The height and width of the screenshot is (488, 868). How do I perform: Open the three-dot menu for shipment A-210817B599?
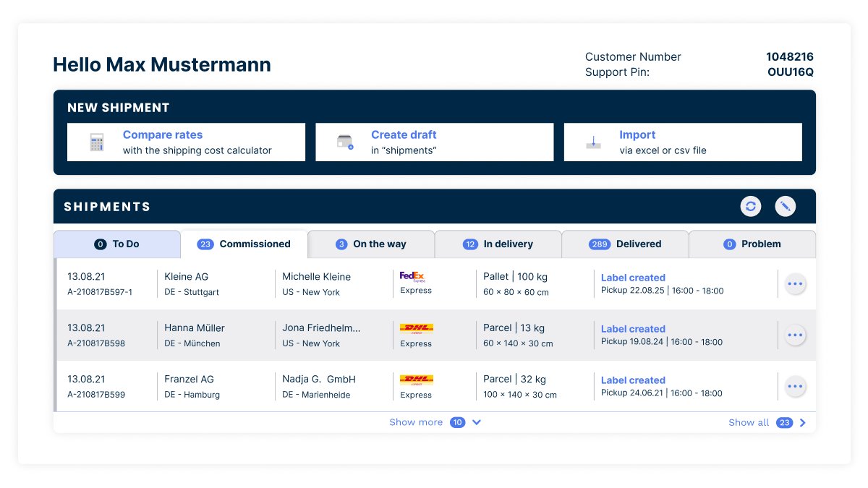coord(795,387)
